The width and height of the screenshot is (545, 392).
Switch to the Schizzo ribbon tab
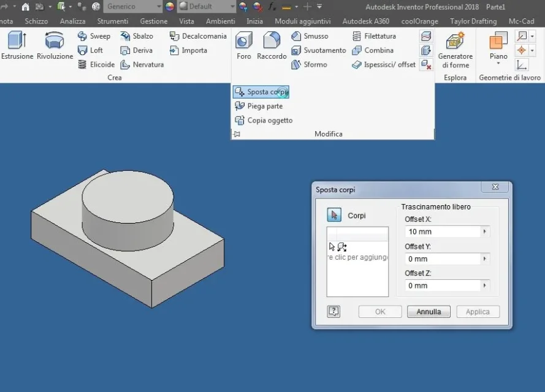[x=36, y=21]
